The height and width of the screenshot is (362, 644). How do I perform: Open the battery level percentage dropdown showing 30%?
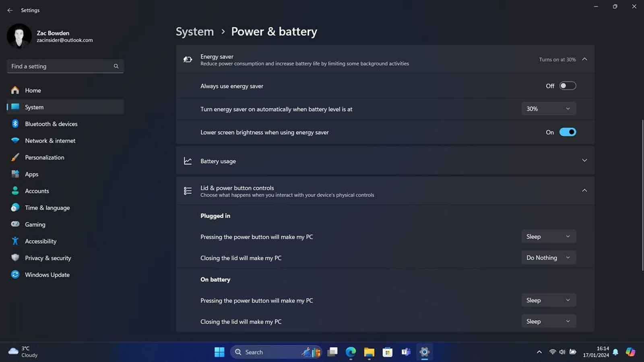coord(549,109)
